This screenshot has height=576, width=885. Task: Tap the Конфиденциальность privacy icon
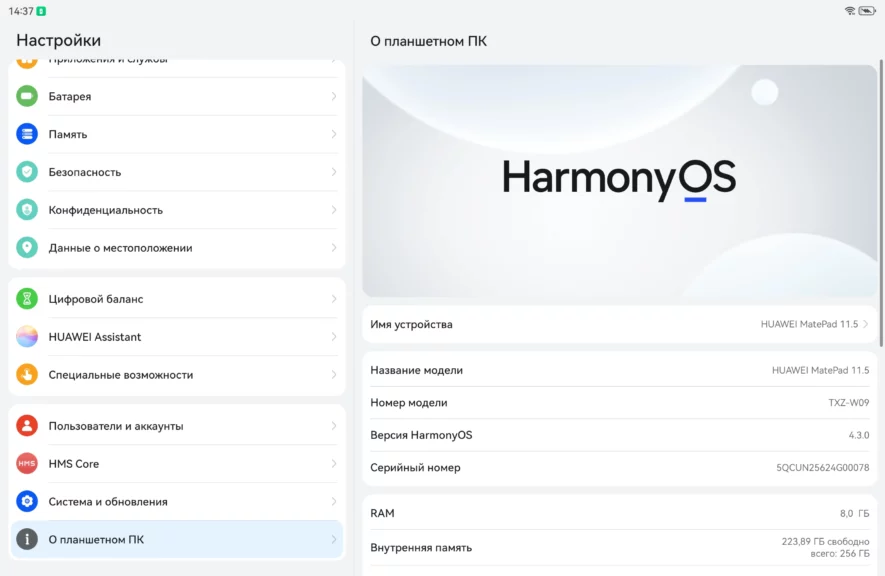point(27,210)
